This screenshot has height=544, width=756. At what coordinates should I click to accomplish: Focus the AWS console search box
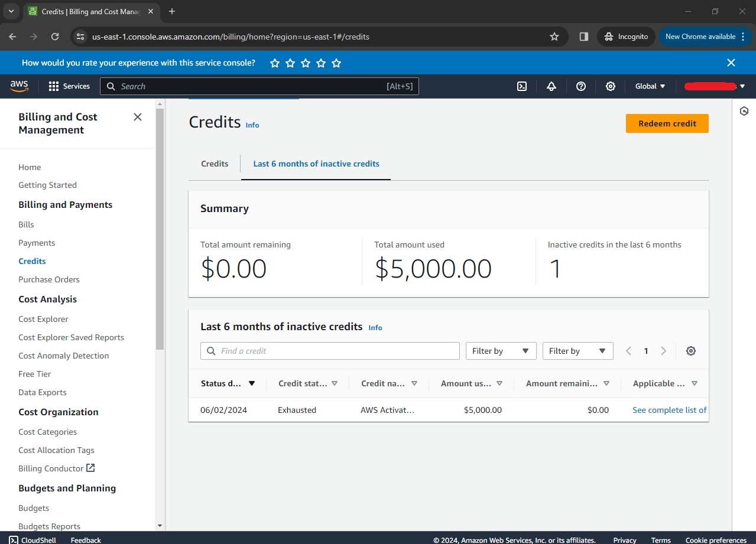pos(259,86)
